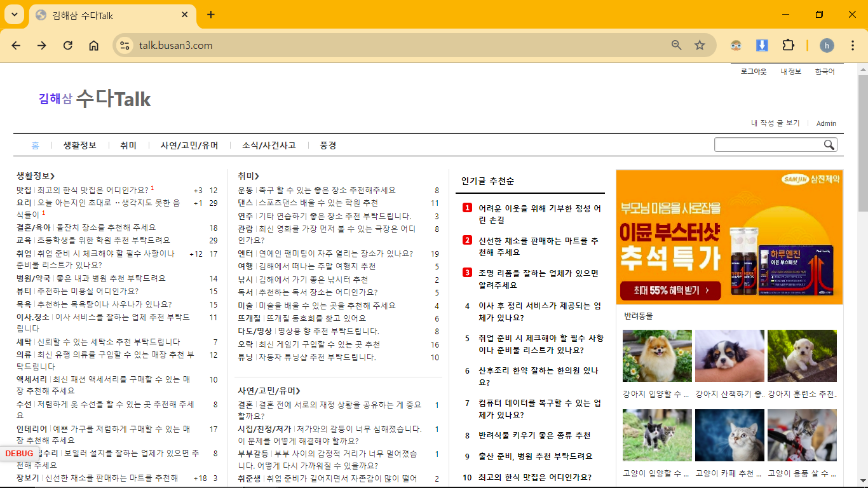
Task: Click the 김해삼 수다Talk logo
Action: (95, 99)
